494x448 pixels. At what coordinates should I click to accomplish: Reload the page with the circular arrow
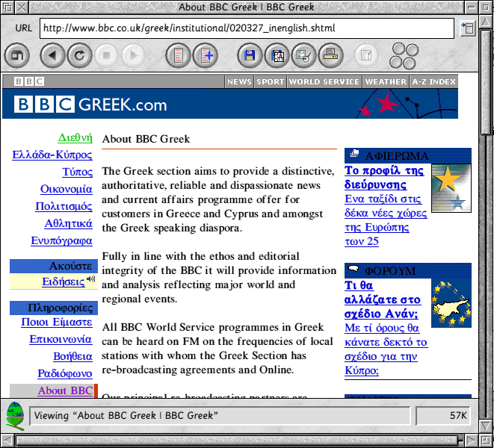(79, 56)
